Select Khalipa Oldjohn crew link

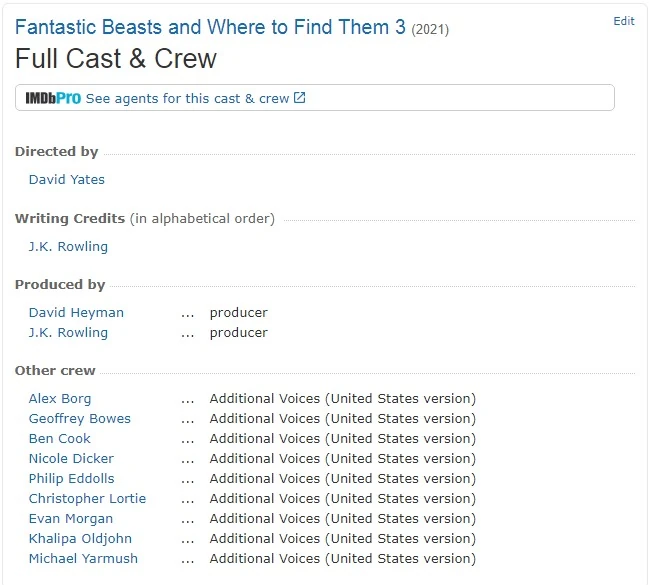(x=80, y=539)
